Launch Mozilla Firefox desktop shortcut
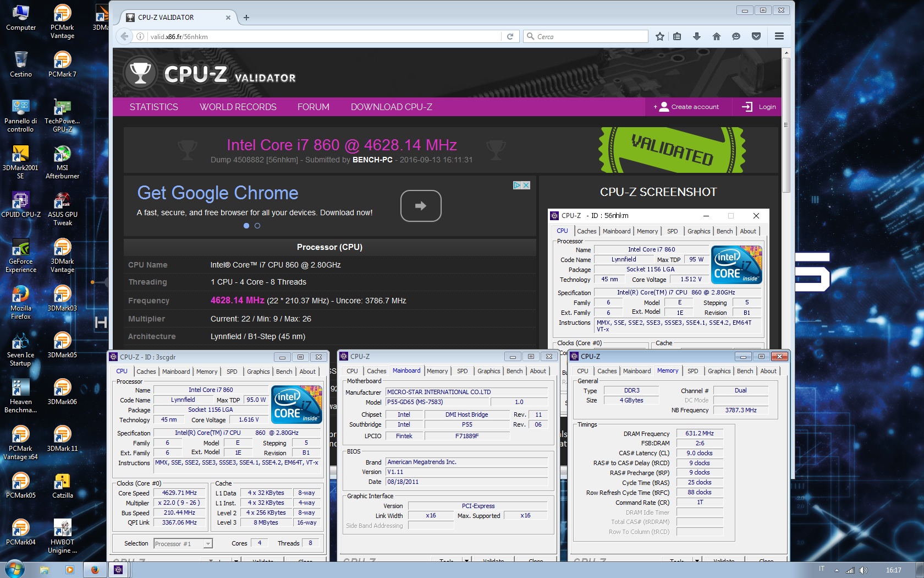Screen dimensions: 924x578 (21, 302)
